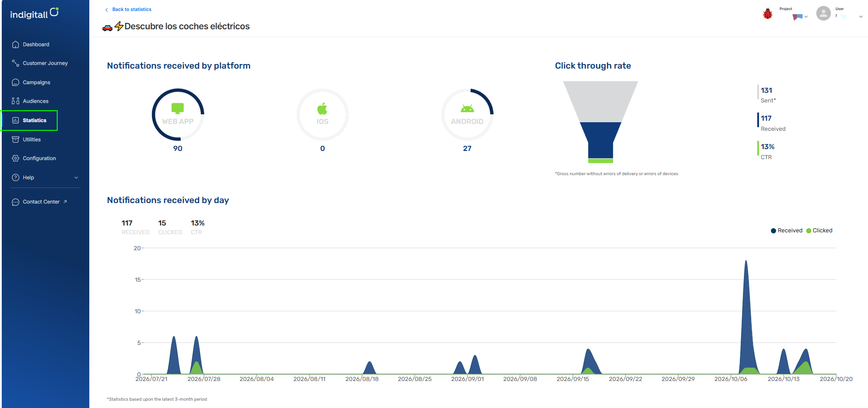Click the Customer Journey path icon

tap(16, 63)
